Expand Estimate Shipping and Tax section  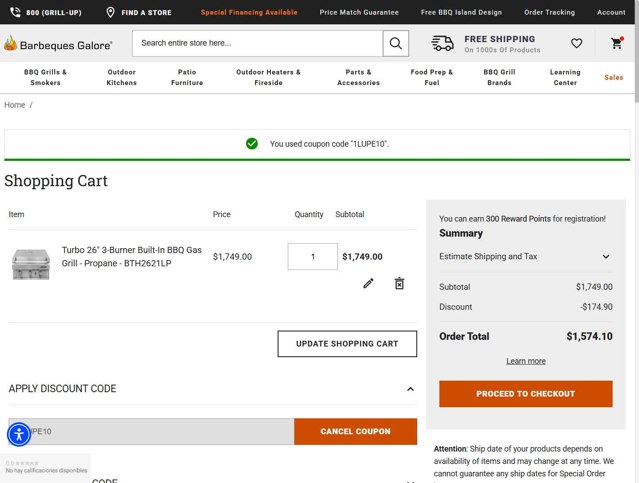pyautogui.click(x=526, y=256)
